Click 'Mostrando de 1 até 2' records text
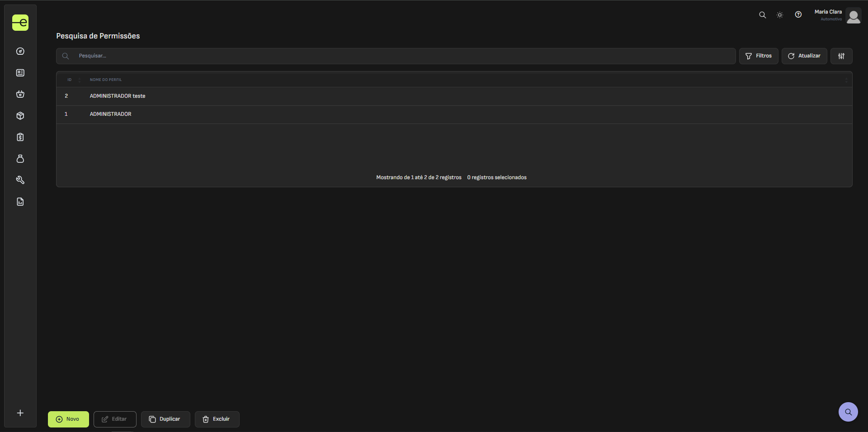The image size is (868, 432). [x=419, y=177]
